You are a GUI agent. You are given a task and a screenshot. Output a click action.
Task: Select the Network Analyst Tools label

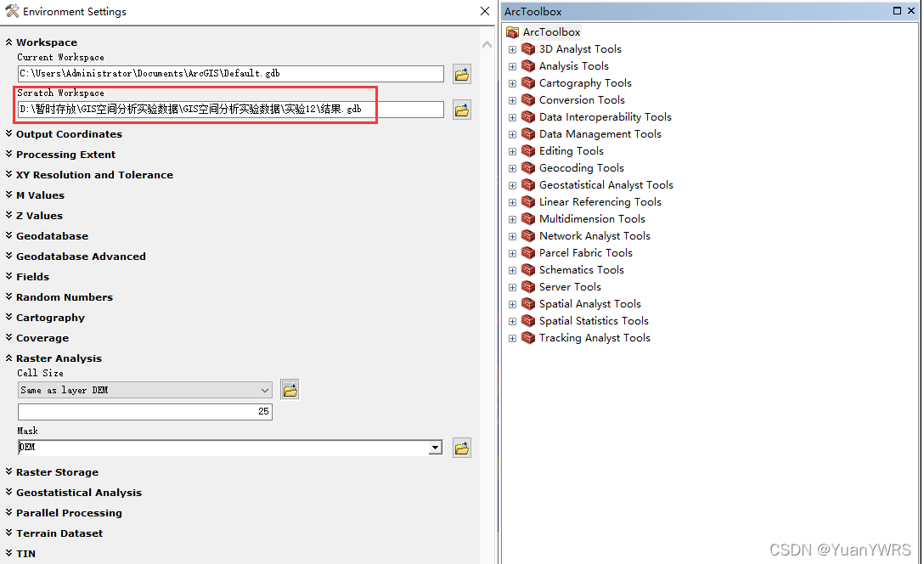click(594, 236)
